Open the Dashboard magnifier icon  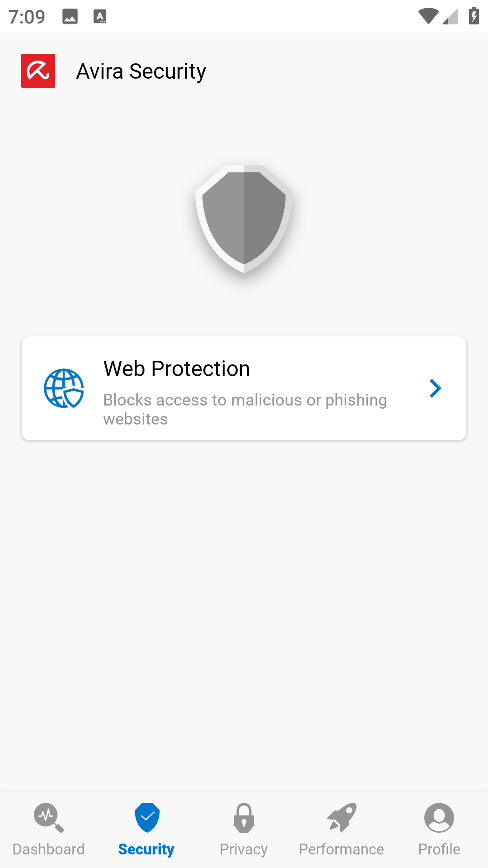pos(48,817)
